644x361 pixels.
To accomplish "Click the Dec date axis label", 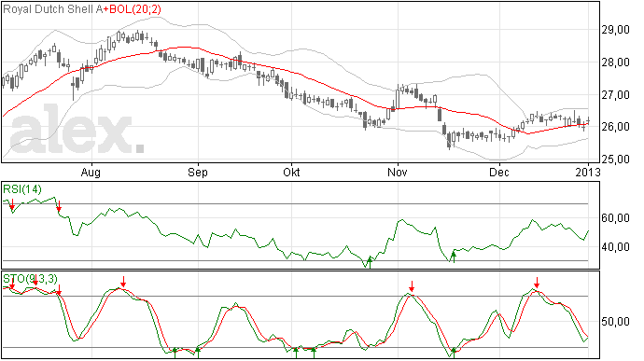I will (x=499, y=172).
